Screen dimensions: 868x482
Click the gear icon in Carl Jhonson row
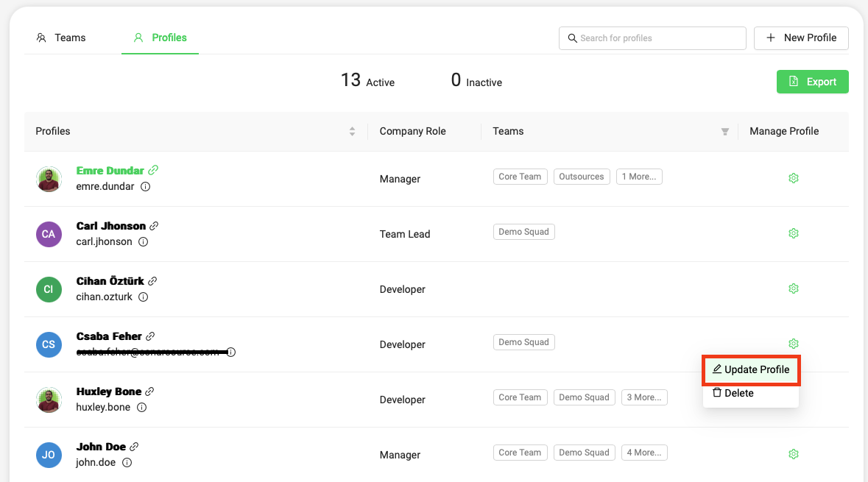[793, 233]
